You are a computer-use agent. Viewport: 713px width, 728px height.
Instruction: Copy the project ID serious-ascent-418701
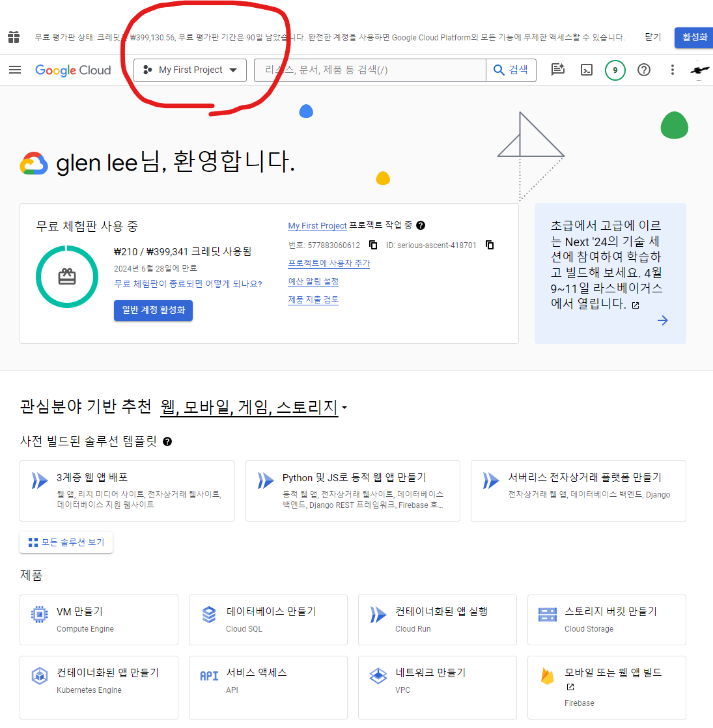pyautogui.click(x=489, y=245)
